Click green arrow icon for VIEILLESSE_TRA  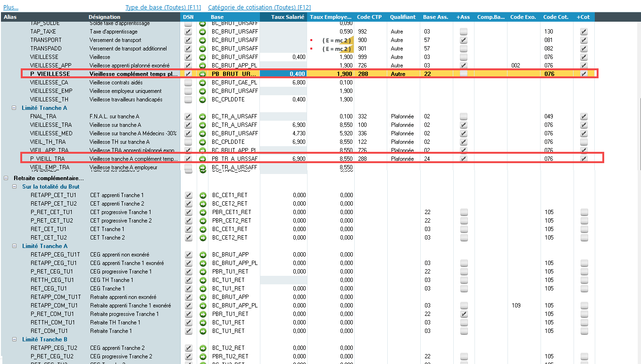click(203, 125)
